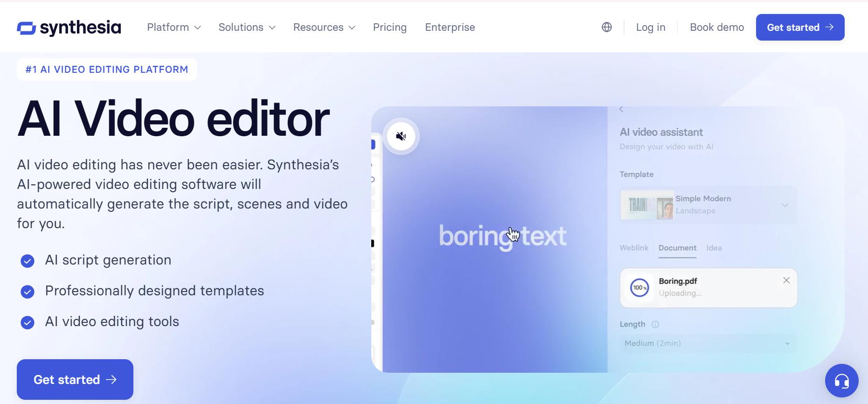Go to the Pricing page

click(389, 28)
